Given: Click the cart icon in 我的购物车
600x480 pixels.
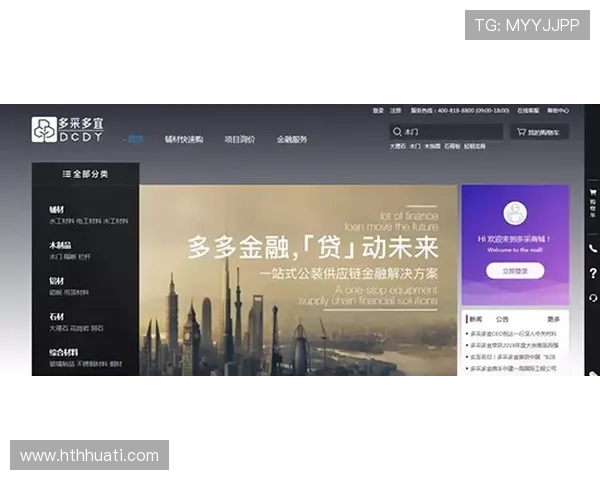Looking at the screenshot, I should pyautogui.click(x=521, y=132).
